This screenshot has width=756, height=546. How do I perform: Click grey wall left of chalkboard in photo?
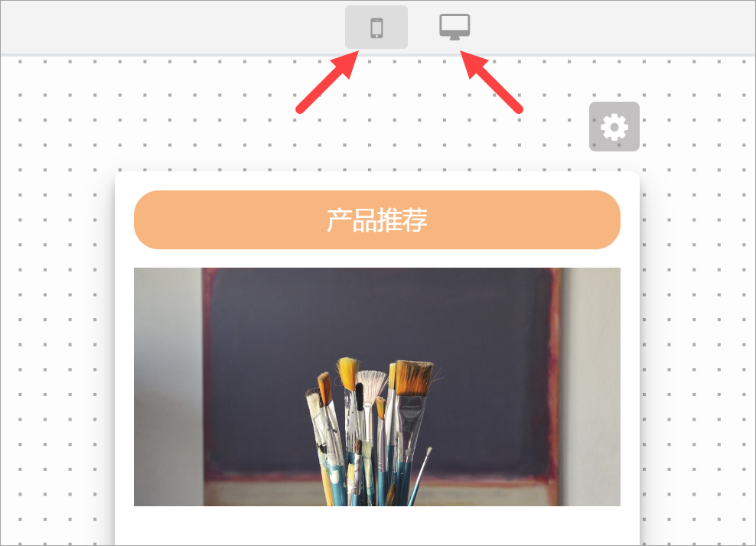[166, 385]
